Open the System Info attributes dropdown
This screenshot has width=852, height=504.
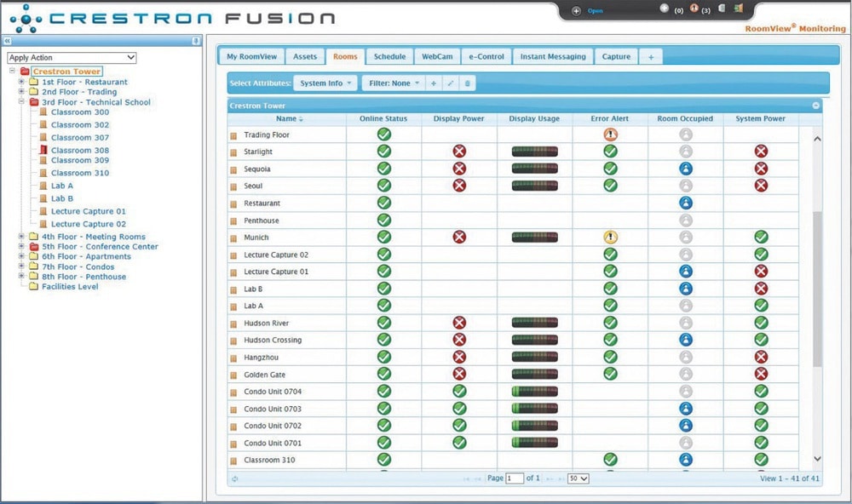click(x=325, y=83)
